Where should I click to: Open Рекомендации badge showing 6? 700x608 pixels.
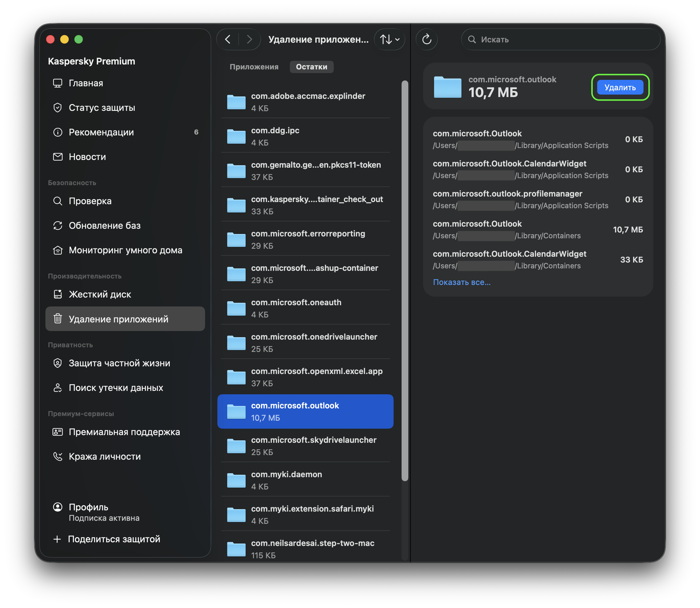pos(196,132)
